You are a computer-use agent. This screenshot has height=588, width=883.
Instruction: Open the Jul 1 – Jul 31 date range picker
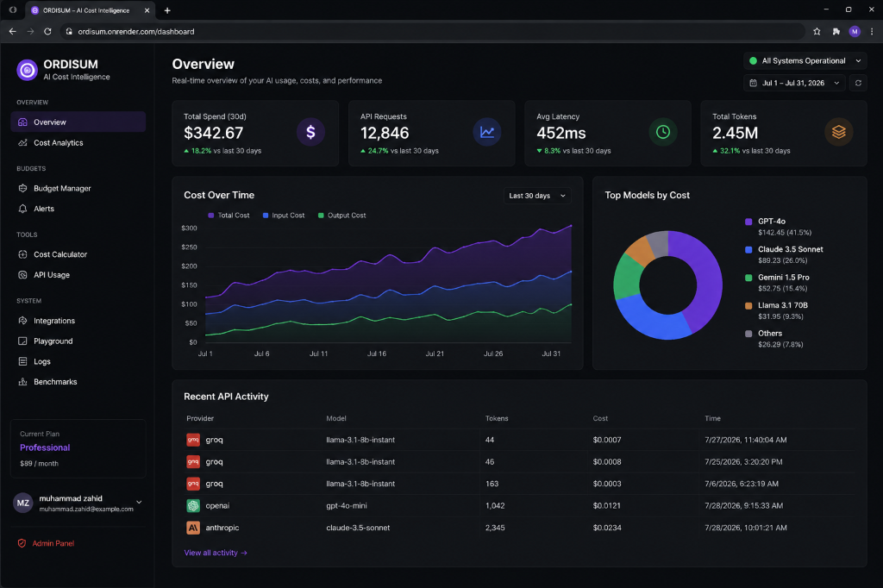click(794, 83)
